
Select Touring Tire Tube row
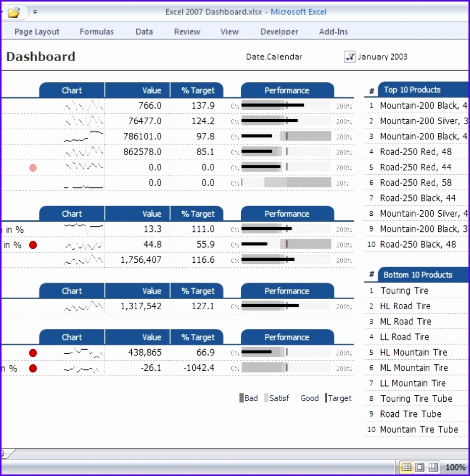pos(416,399)
